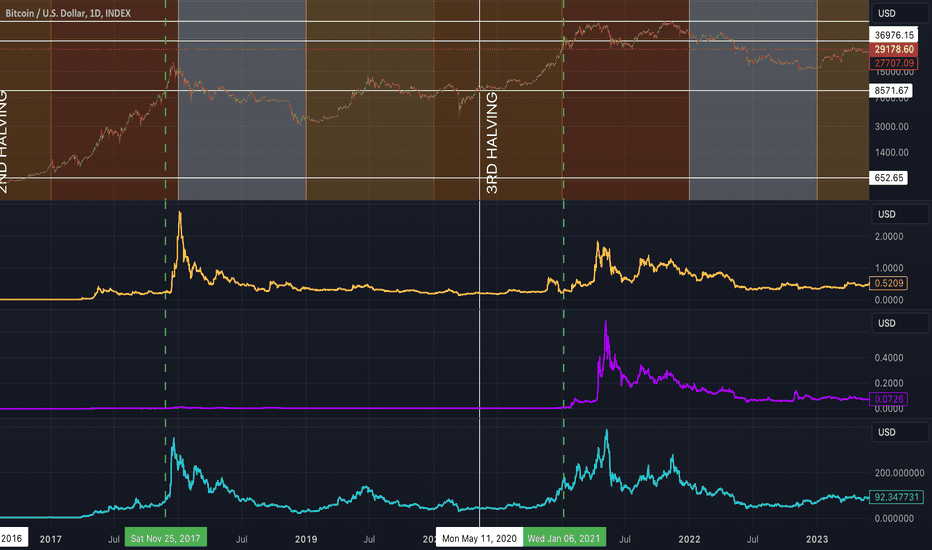The image size is (932, 550).
Task: Click the dark red 27707.09 price label
Action: coord(893,62)
